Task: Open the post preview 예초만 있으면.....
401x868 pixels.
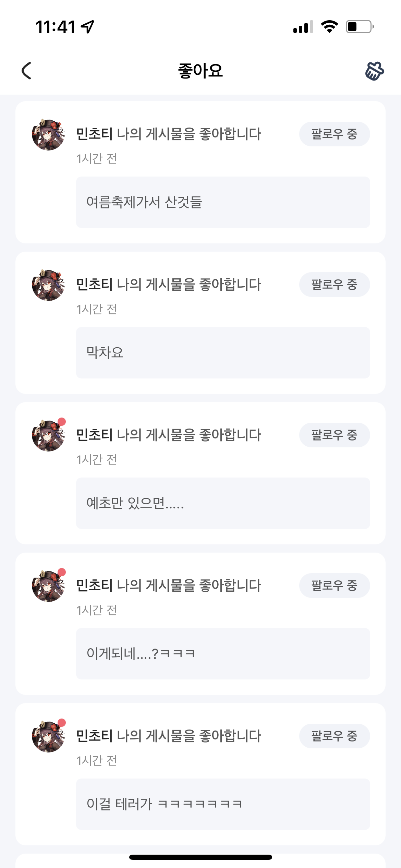Action: pos(223,503)
